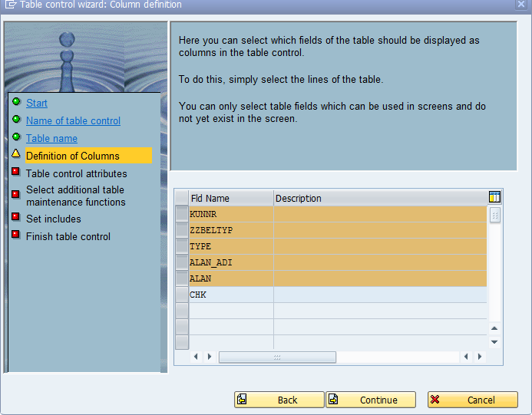Click the red icon beside Select additional table maintenance functions
The height and width of the screenshot is (415, 532).
pos(15,194)
